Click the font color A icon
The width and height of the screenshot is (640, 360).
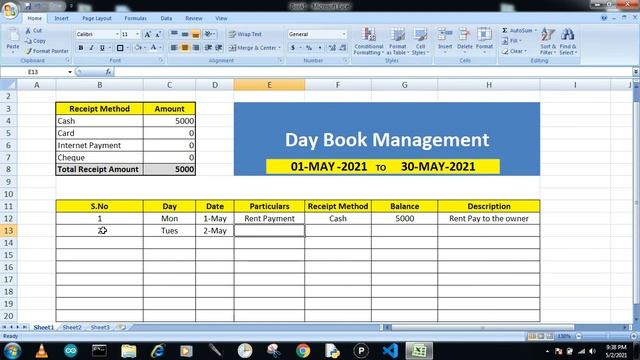(153, 48)
